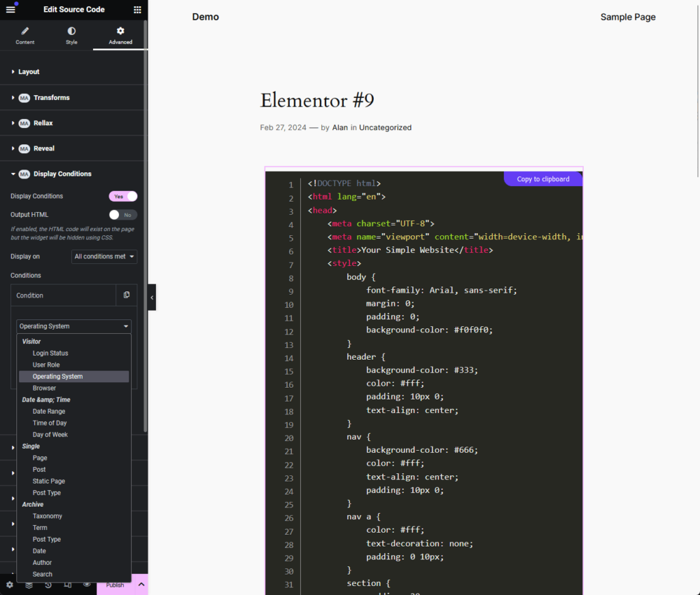Open the 'All conditions met' dropdown

pyautogui.click(x=104, y=256)
